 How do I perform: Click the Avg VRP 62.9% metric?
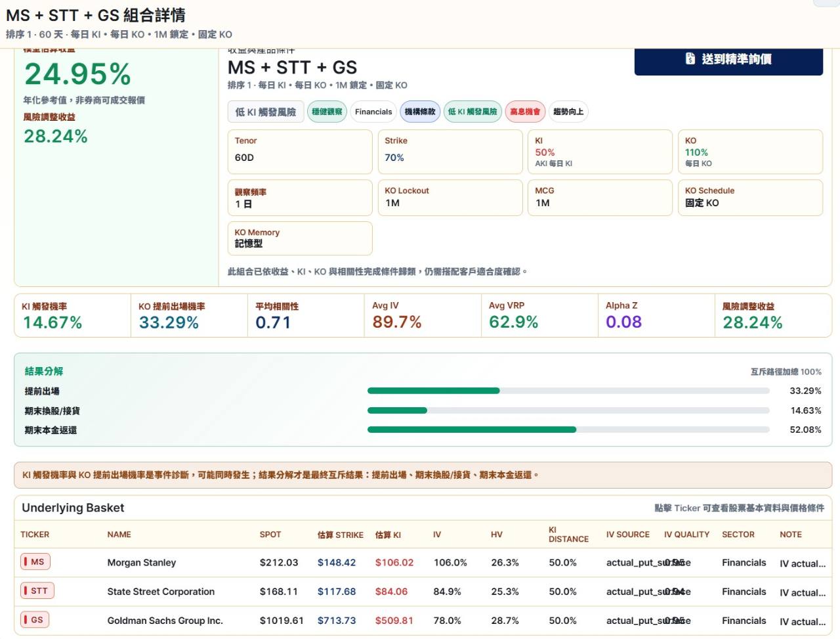539,315
